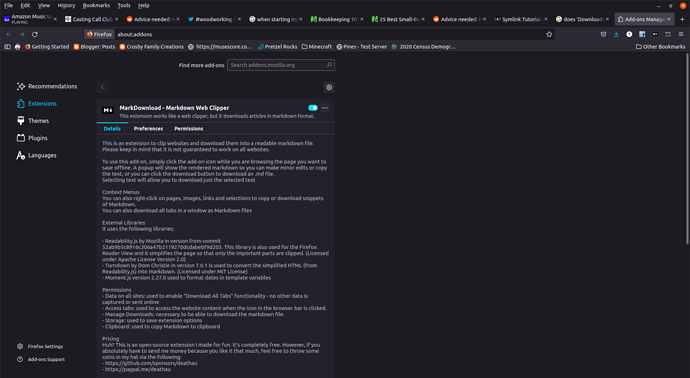Open Blogger: Posts bookmark
This screenshot has height=378, width=690.
point(95,47)
